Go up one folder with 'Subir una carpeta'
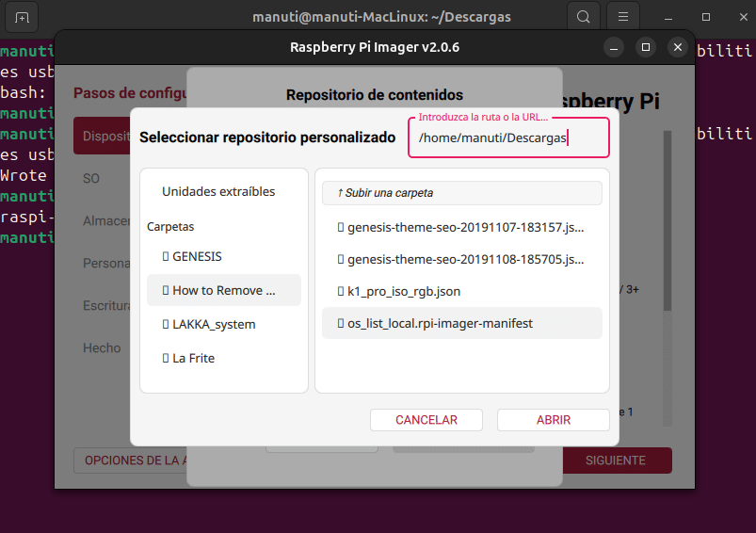Image resolution: width=756 pixels, height=533 pixels. (x=462, y=193)
